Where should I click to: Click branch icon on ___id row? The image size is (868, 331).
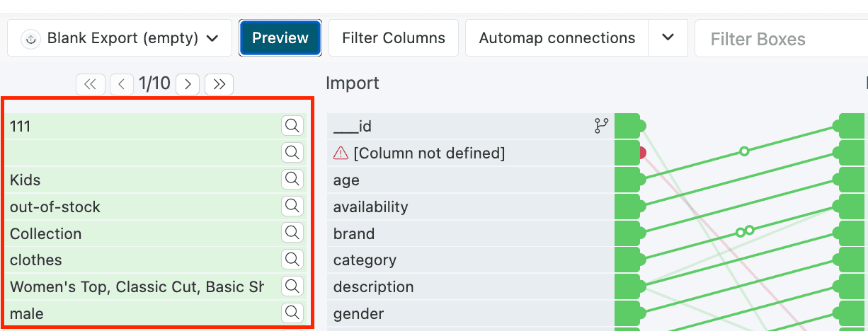(x=601, y=126)
